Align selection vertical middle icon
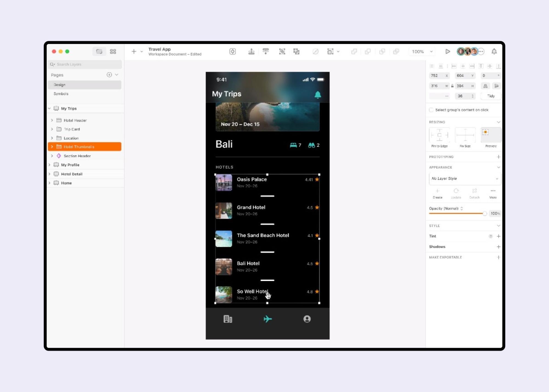Viewport: 549px width, 392px height. click(x=490, y=66)
